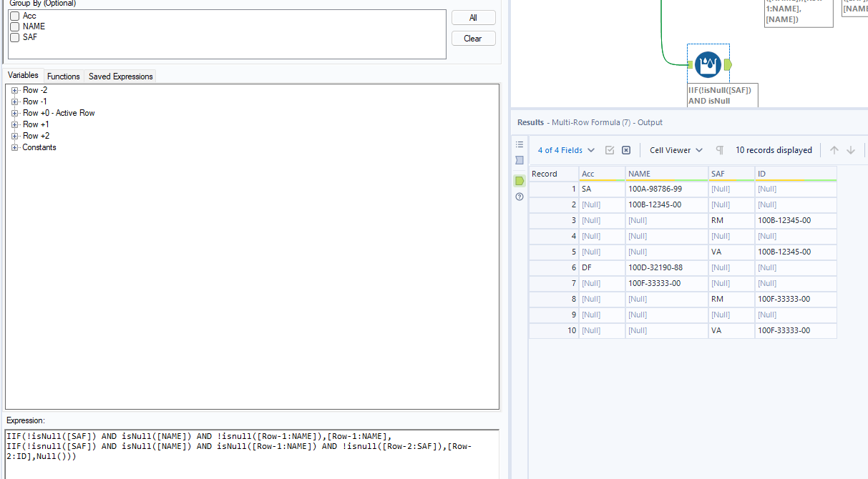Image resolution: width=868 pixels, height=479 pixels.
Task: Click the select-all fields icon
Action: [x=610, y=150]
